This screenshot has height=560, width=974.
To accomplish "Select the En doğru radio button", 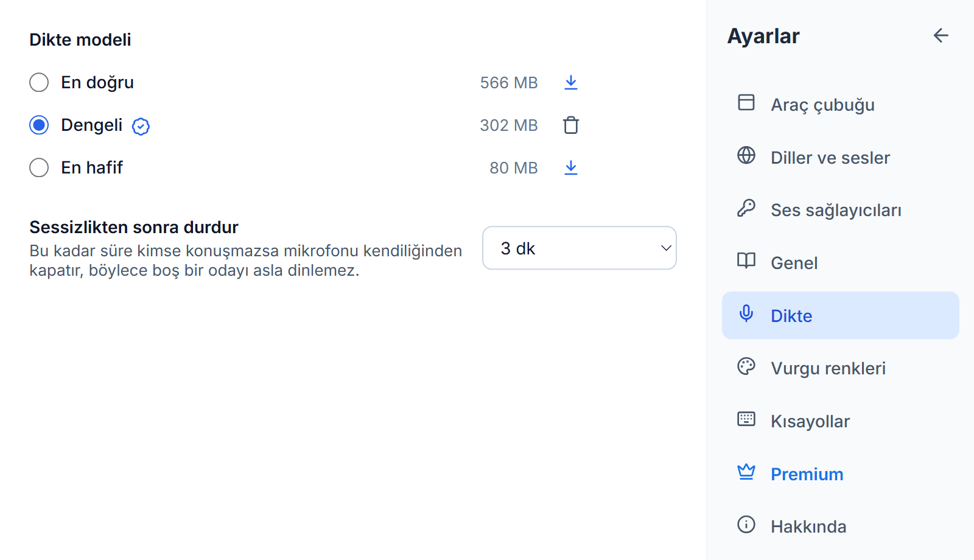I will (x=39, y=82).
